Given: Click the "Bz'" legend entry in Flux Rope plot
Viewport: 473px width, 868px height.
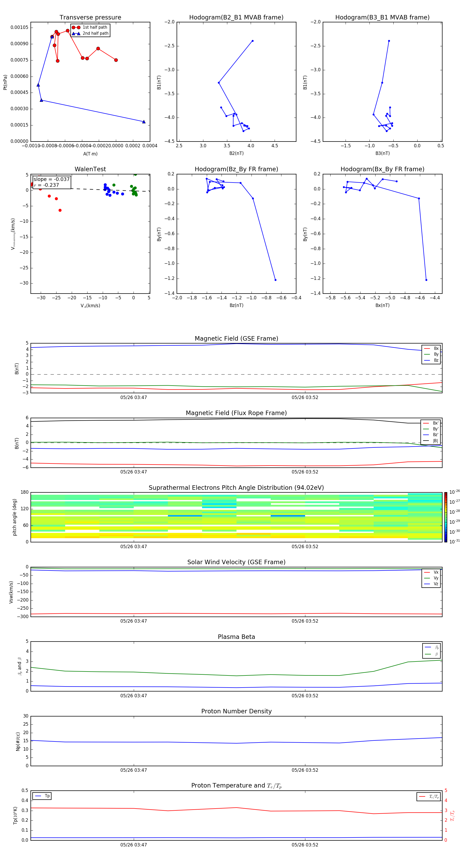Looking at the screenshot, I should coord(431,435).
